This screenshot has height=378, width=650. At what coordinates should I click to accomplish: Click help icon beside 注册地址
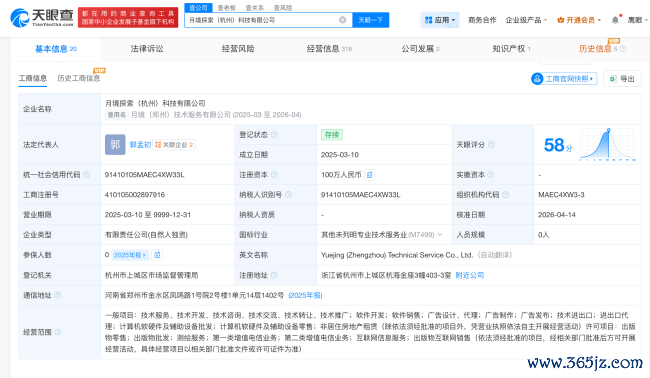tap(274, 275)
